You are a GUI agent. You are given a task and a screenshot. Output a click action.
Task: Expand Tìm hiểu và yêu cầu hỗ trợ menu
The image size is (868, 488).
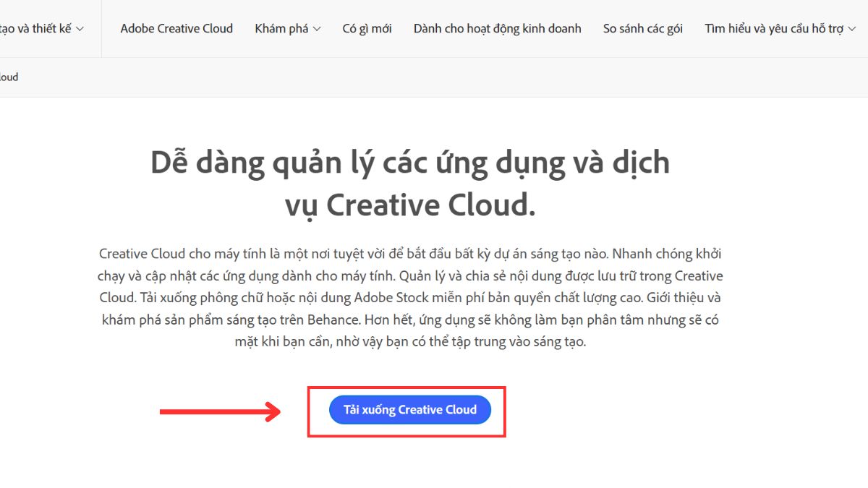(780, 29)
